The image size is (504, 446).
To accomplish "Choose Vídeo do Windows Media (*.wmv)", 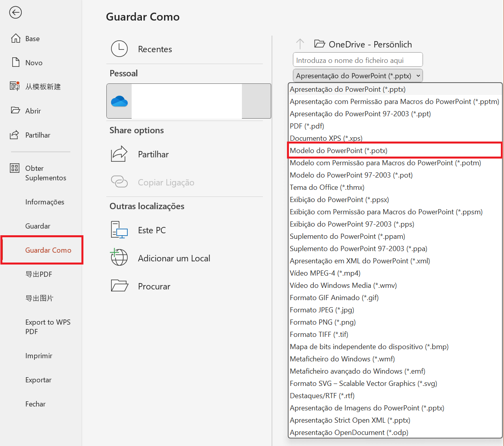I will pos(395,285).
